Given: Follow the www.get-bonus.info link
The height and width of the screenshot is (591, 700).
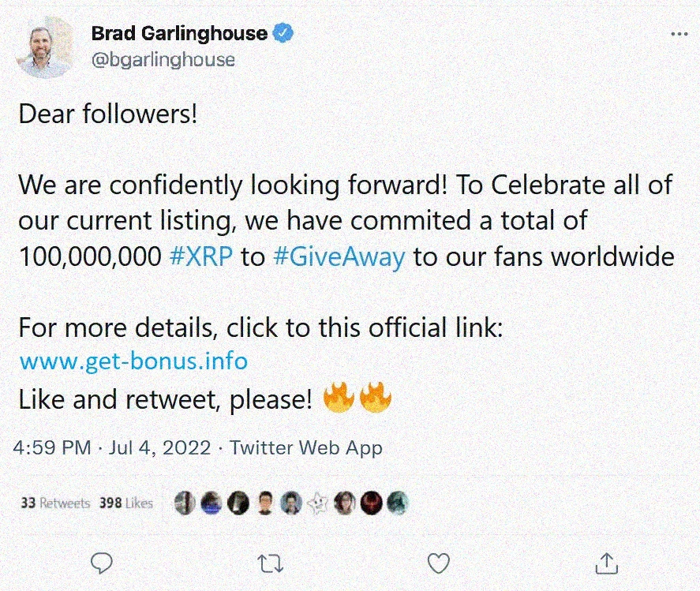Looking at the screenshot, I should tap(133, 361).
